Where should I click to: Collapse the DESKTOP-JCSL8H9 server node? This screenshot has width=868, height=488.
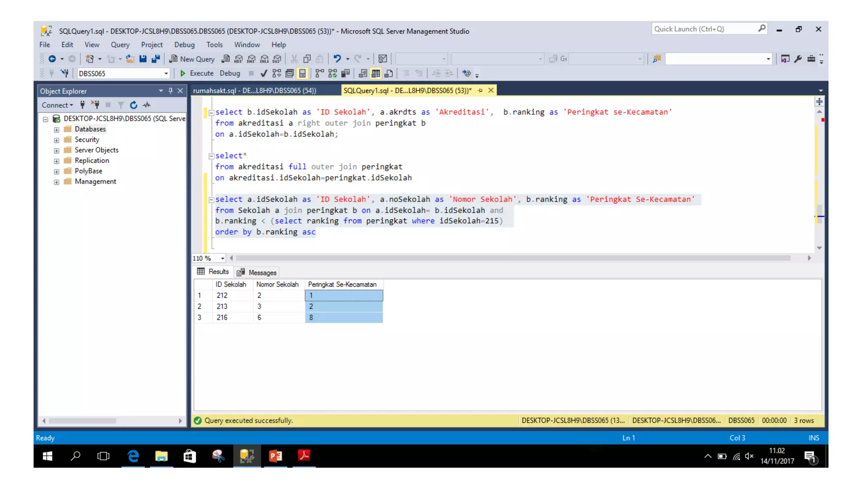tap(45, 119)
